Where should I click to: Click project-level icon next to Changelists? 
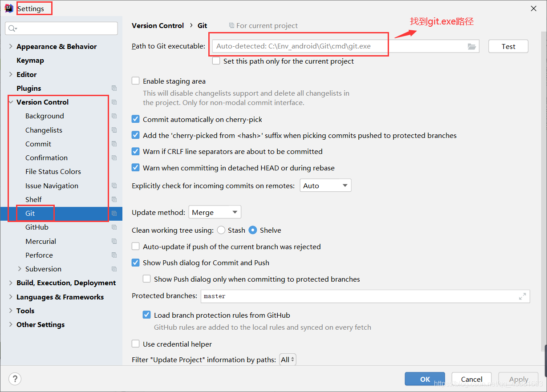point(114,130)
